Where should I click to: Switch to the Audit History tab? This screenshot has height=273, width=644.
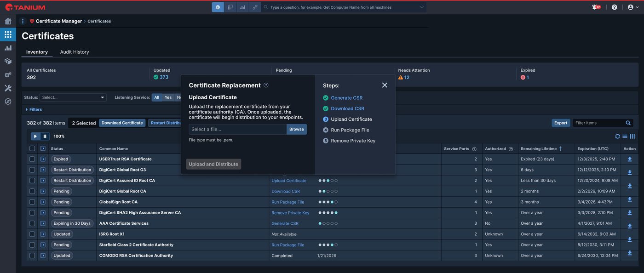coord(75,52)
